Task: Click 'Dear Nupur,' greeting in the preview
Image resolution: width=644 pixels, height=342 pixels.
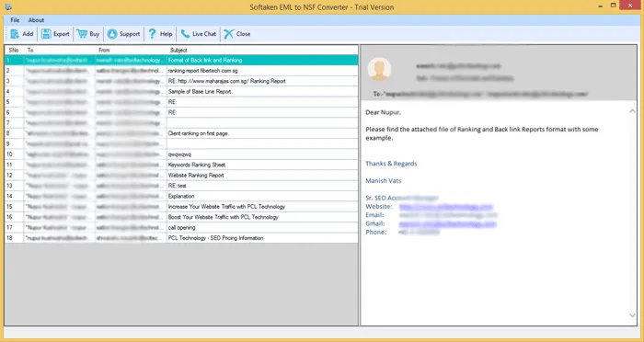Action: [x=384, y=112]
